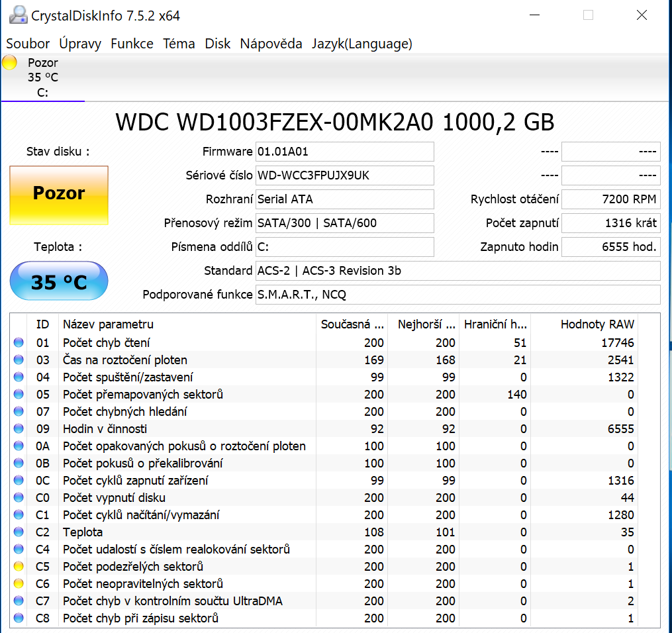Select the row Počet cyklů načítání/vymazání

(324, 514)
